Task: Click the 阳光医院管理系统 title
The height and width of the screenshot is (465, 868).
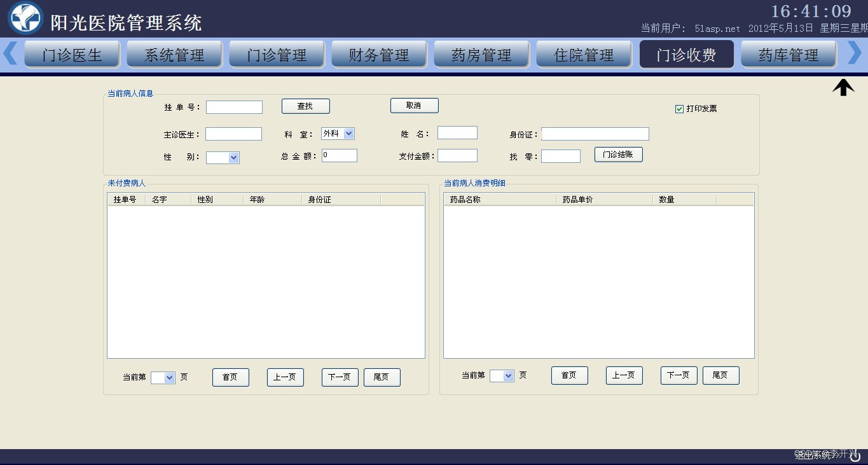Action: click(x=126, y=23)
